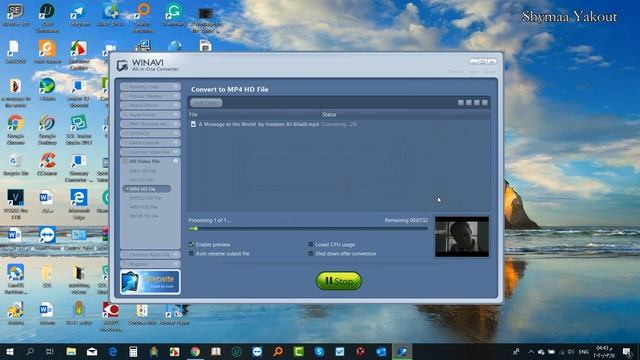Toggle the Enable preview checkbox

point(191,244)
